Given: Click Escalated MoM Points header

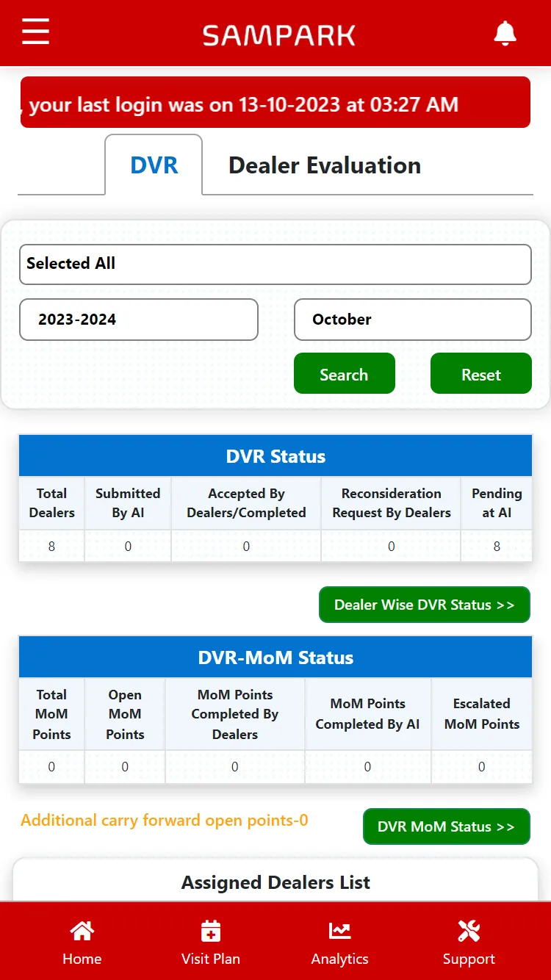Looking at the screenshot, I should point(482,714).
